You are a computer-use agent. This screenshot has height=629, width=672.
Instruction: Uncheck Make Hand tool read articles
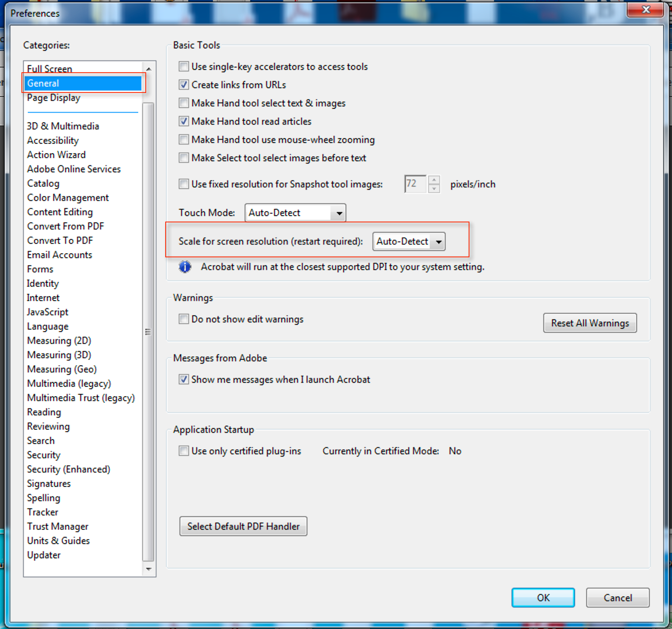pos(183,121)
